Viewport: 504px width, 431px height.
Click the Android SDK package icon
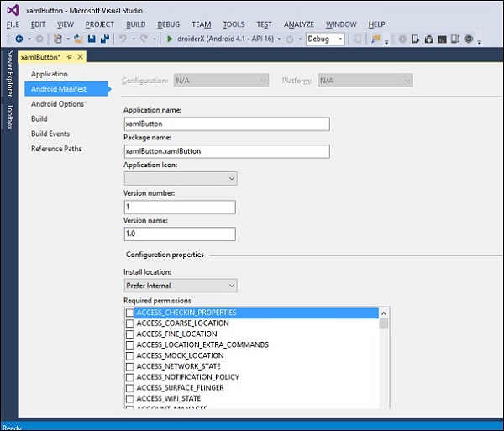coord(428,39)
